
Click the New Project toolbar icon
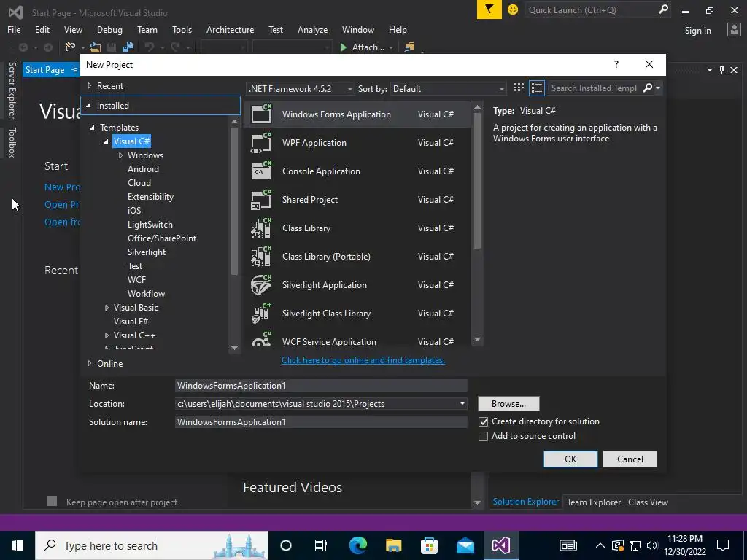click(71, 47)
